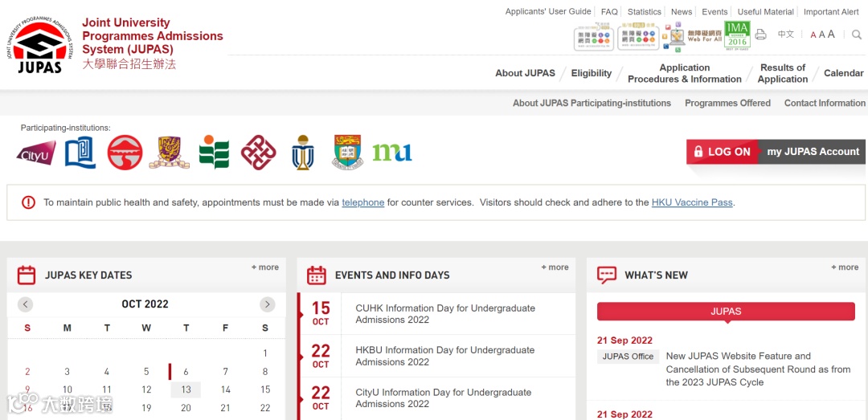Click the 'Web For All' logo
This screenshot has width=868, height=420.
[693, 37]
